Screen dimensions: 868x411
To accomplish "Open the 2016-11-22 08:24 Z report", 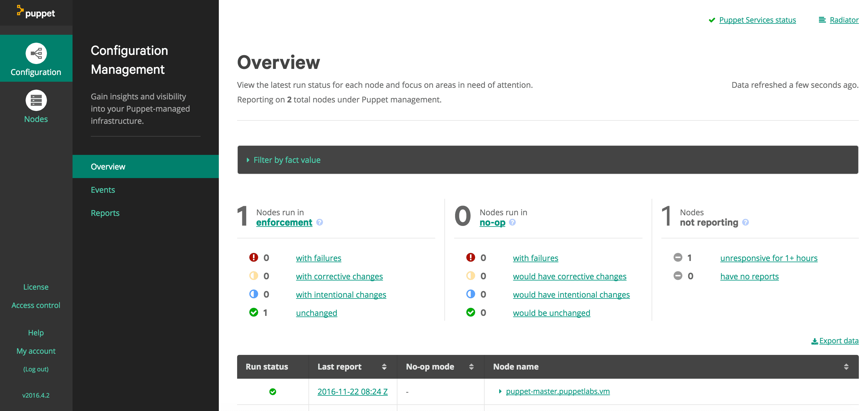I will [x=352, y=391].
